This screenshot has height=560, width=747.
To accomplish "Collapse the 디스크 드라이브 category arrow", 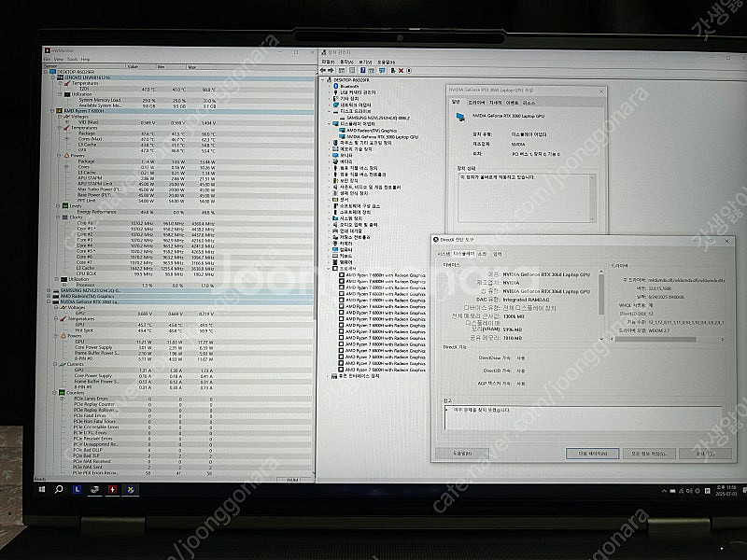I will [x=329, y=111].
